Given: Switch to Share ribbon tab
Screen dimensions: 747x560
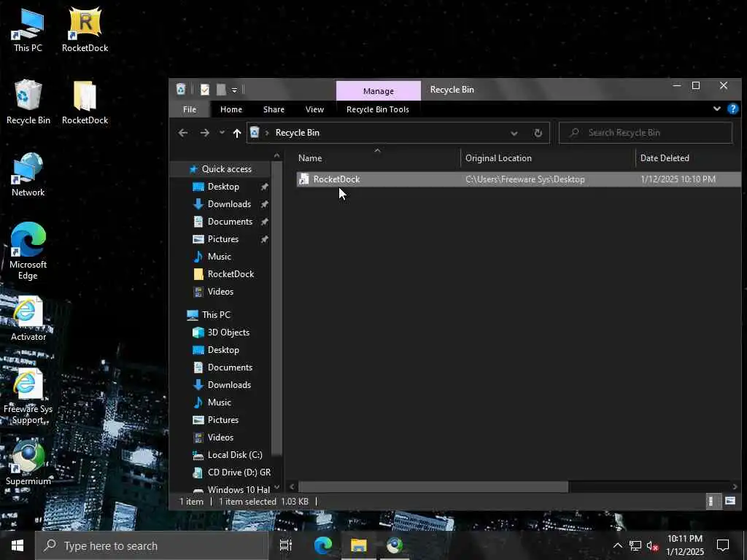Looking at the screenshot, I should (274, 109).
